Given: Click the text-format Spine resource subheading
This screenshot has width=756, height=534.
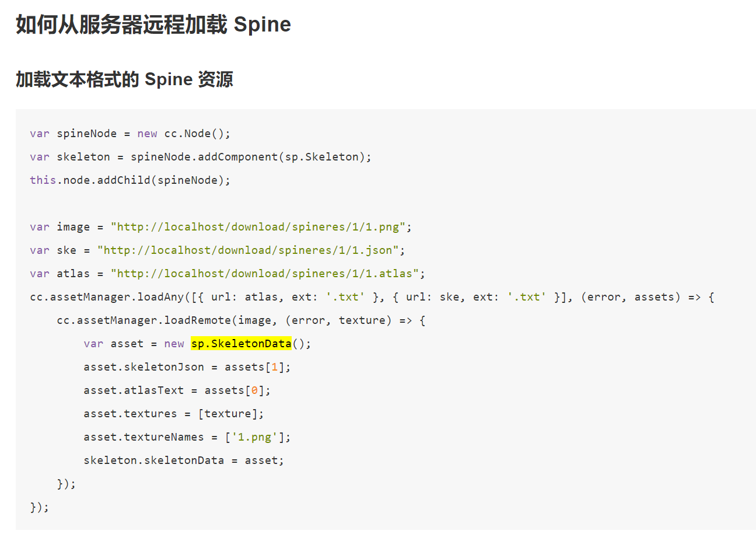Looking at the screenshot, I should point(124,79).
